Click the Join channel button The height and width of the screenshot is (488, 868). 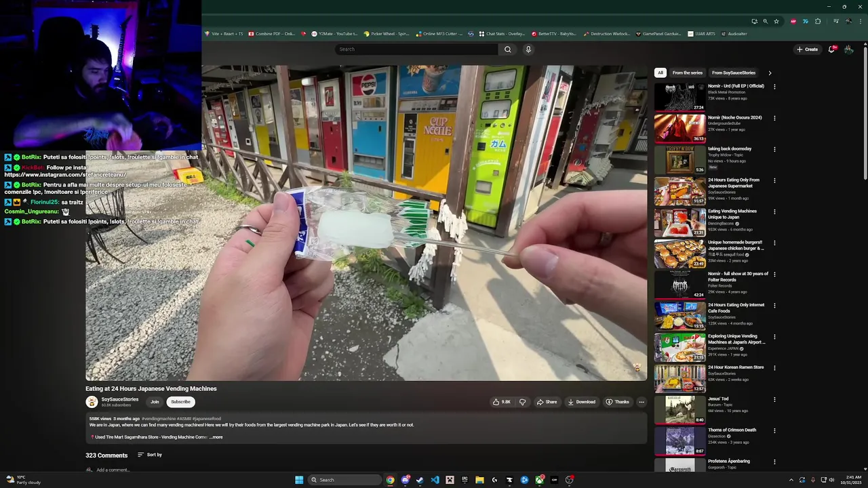[155, 402]
